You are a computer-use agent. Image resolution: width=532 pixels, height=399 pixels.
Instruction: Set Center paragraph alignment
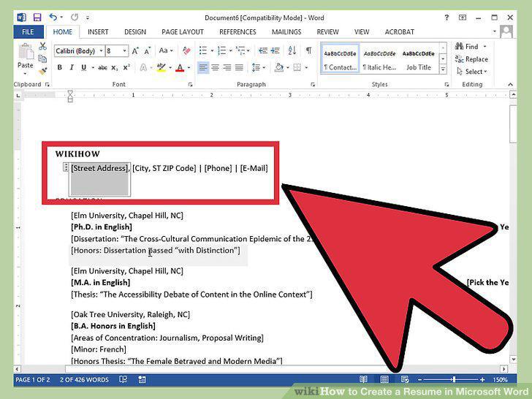215,67
